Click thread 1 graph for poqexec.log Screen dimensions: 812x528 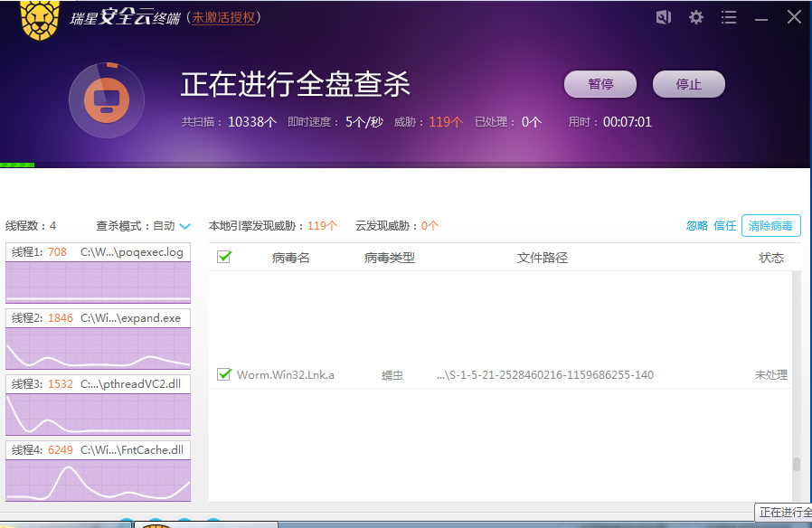point(98,282)
